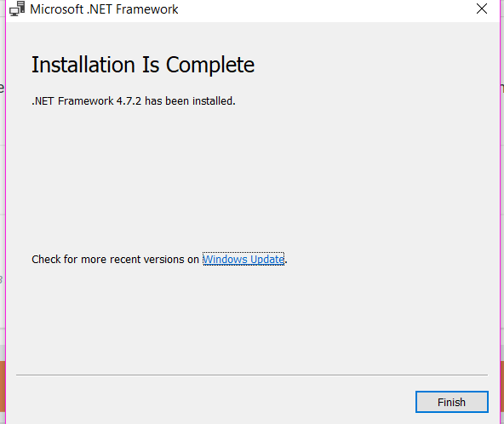Image resolution: width=504 pixels, height=424 pixels.
Task: Click the horizontal separator above Finish
Action: 252,375
